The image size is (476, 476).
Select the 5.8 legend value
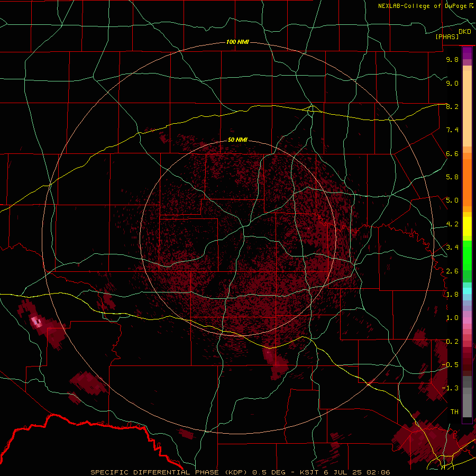452,177
